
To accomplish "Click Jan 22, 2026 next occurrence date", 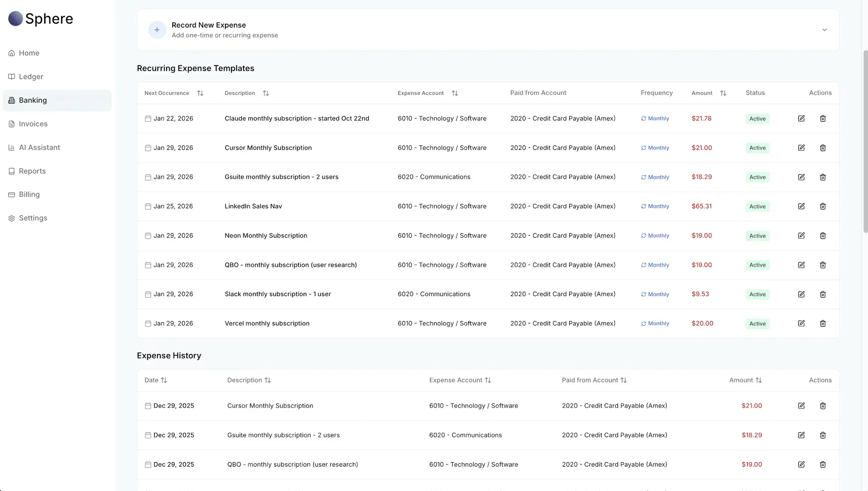I will [x=173, y=119].
